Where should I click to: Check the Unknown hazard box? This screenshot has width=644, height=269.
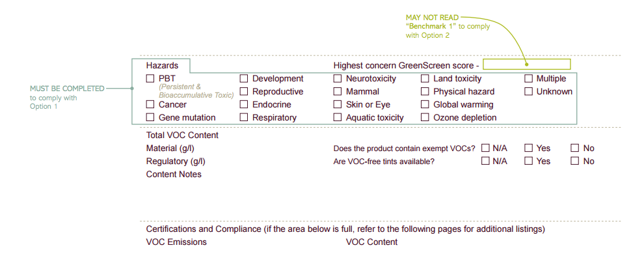pos(529,91)
